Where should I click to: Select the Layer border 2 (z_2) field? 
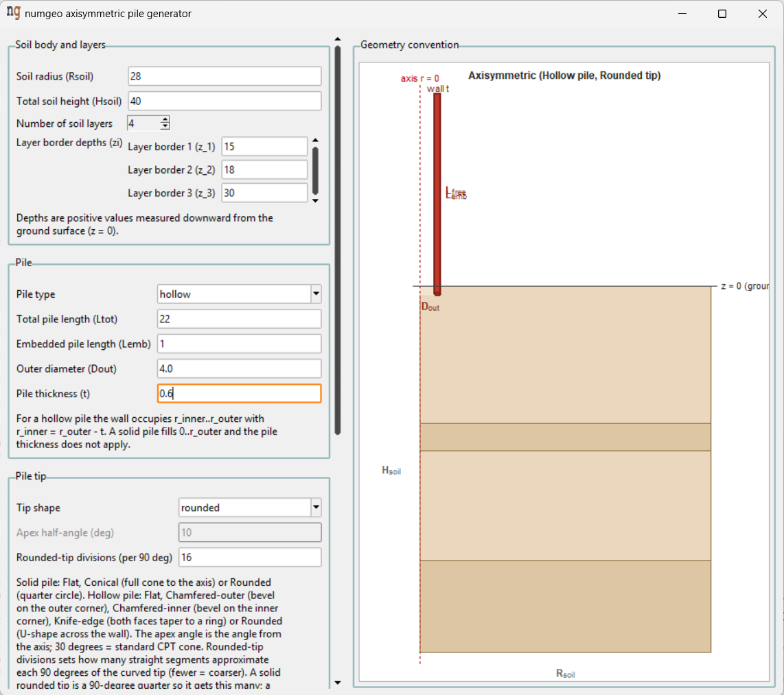264,169
